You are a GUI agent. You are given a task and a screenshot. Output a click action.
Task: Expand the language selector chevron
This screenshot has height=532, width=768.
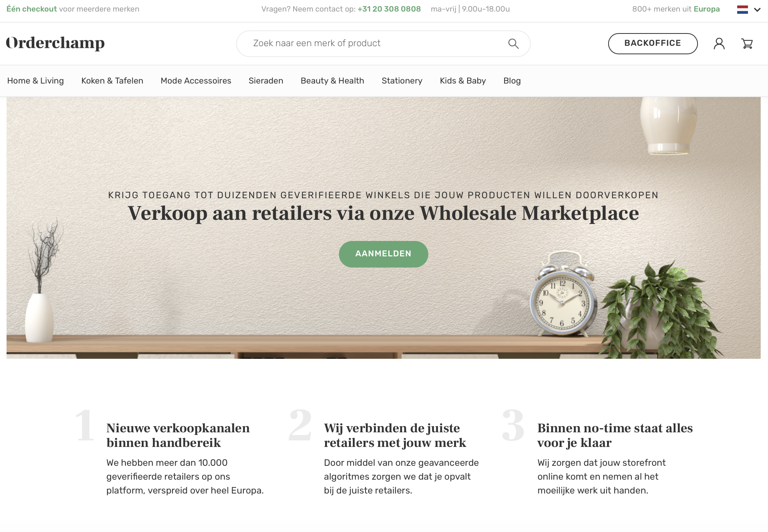(x=757, y=10)
